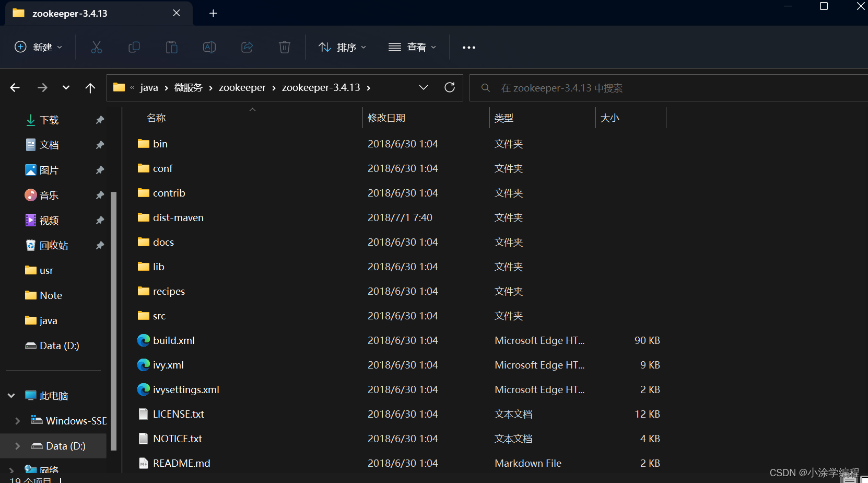Select the src folder
Viewport: 868px width, 483px height.
click(159, 316)
